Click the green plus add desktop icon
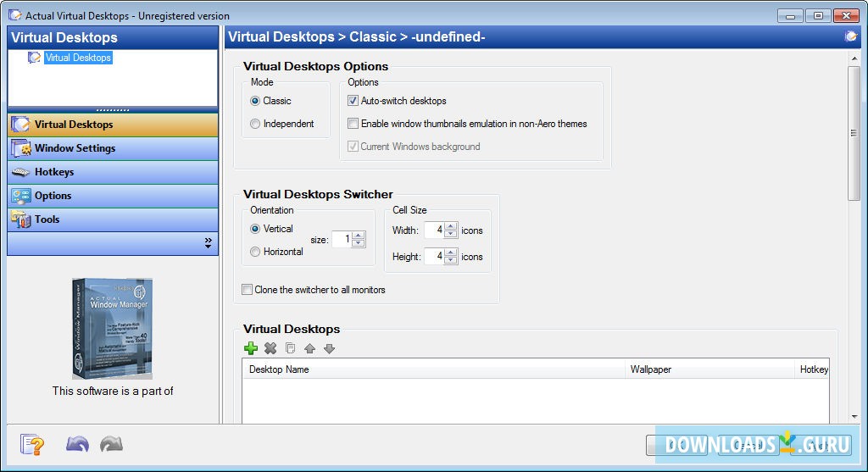This screenshot has height=472, width=868. pos(251,348)
